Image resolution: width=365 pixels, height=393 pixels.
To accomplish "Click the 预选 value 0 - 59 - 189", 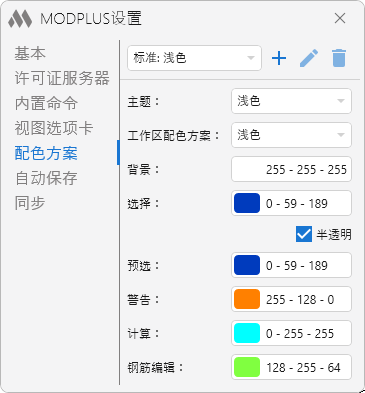I will pyautogui.click(x=297, y=265).
